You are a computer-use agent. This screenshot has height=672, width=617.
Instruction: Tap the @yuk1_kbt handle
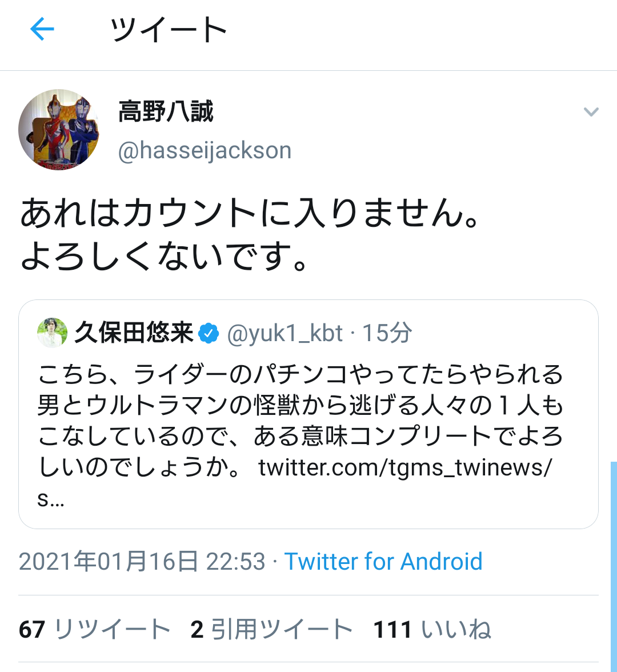285,333
